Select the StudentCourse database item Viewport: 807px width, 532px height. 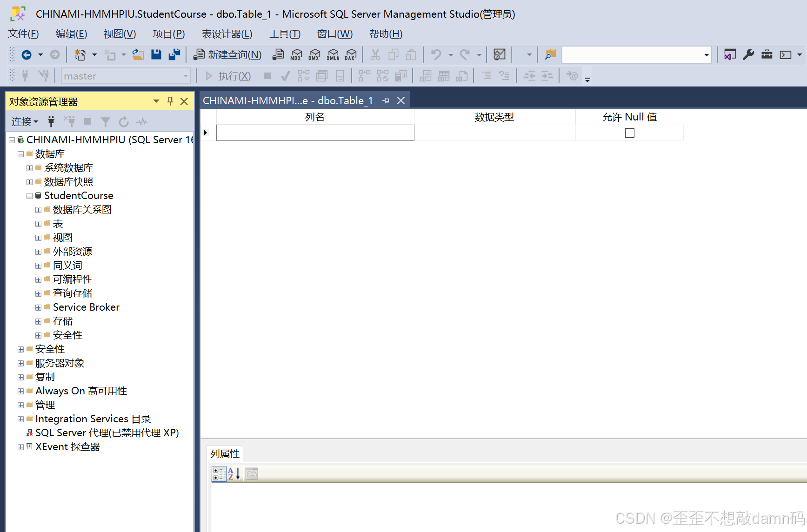[x=78, y=196]
